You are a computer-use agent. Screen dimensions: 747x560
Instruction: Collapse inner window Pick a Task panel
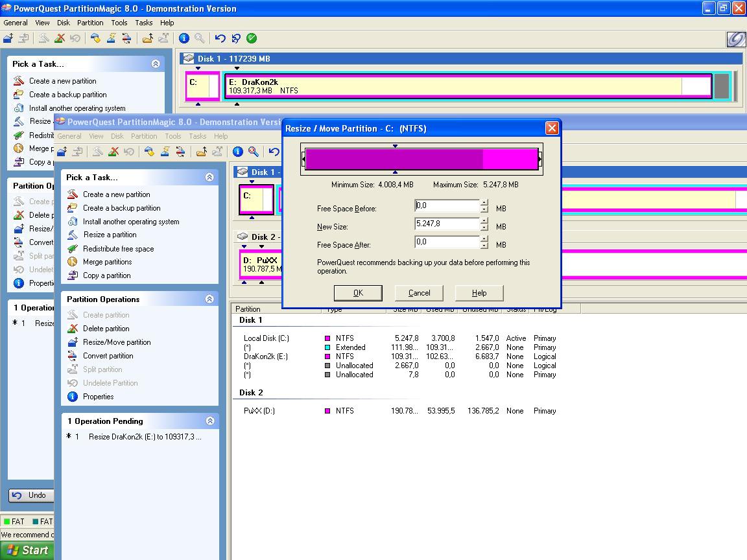pos(209,177)
